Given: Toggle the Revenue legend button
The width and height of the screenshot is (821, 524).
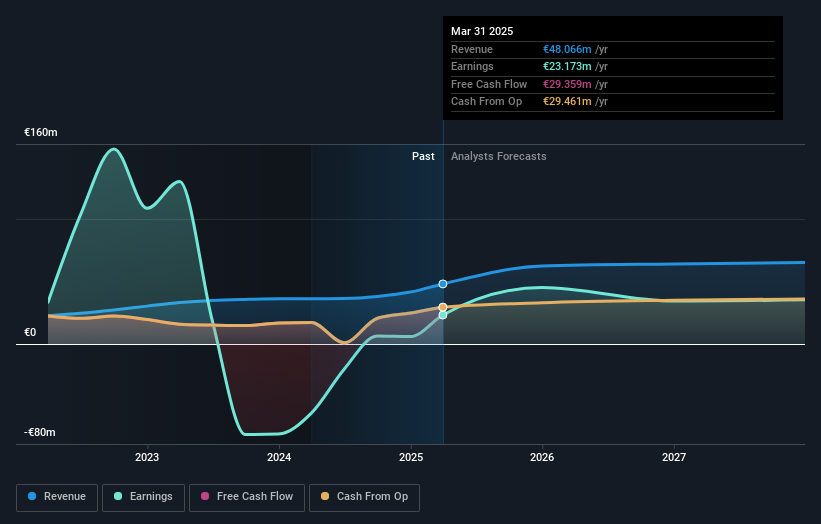Looking at the screenshot, I should pyautogui.click(x=57, y=497).
